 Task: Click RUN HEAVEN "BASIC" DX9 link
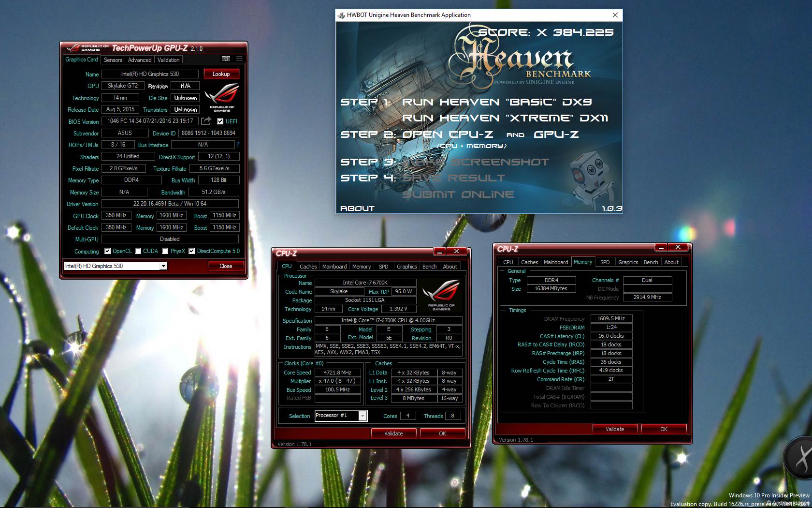click(497, 102)
